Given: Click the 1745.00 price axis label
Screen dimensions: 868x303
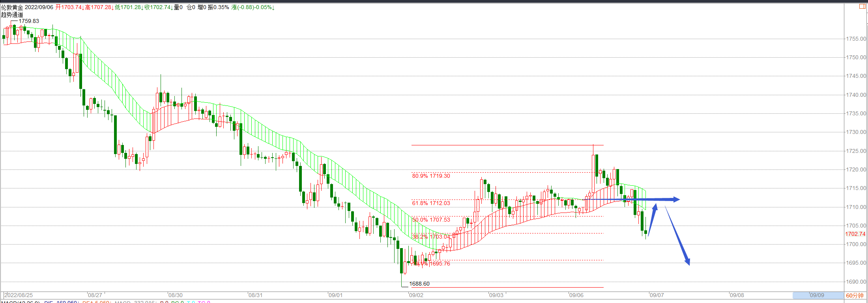Looking at the screenshot, I should (x=856, y=76).
